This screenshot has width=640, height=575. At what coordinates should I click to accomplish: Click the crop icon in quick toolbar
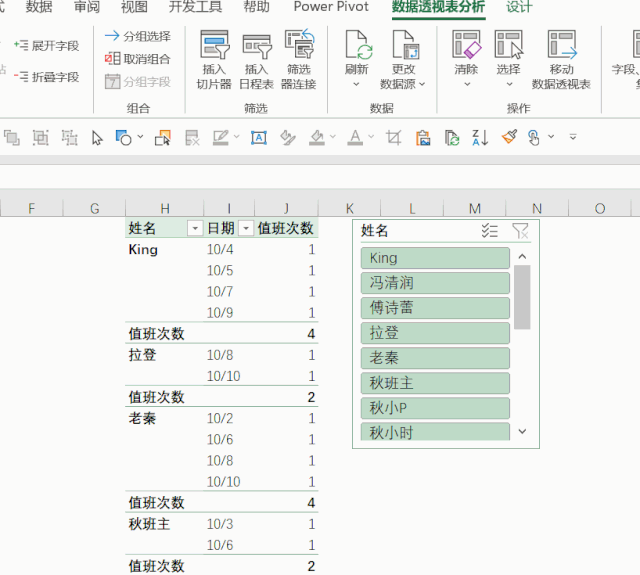tap(394, 138)
